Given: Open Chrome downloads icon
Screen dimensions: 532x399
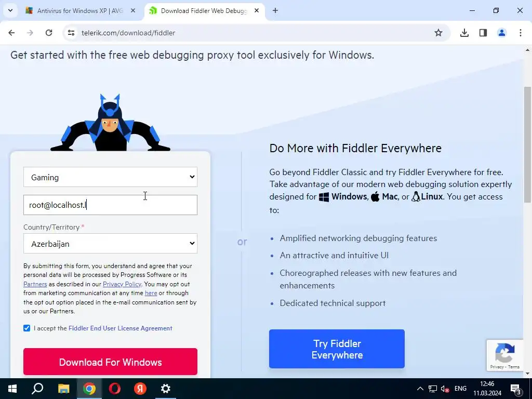Looking at the screenshot, I should coord(464,33).
